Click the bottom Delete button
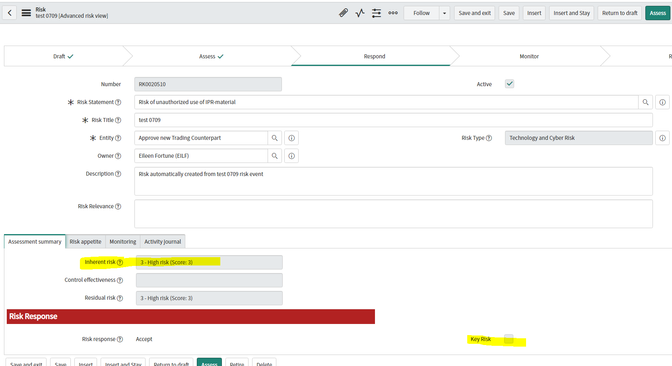This screenshot has width=672, height=366. pyautogui.click(x=264, y=363)
